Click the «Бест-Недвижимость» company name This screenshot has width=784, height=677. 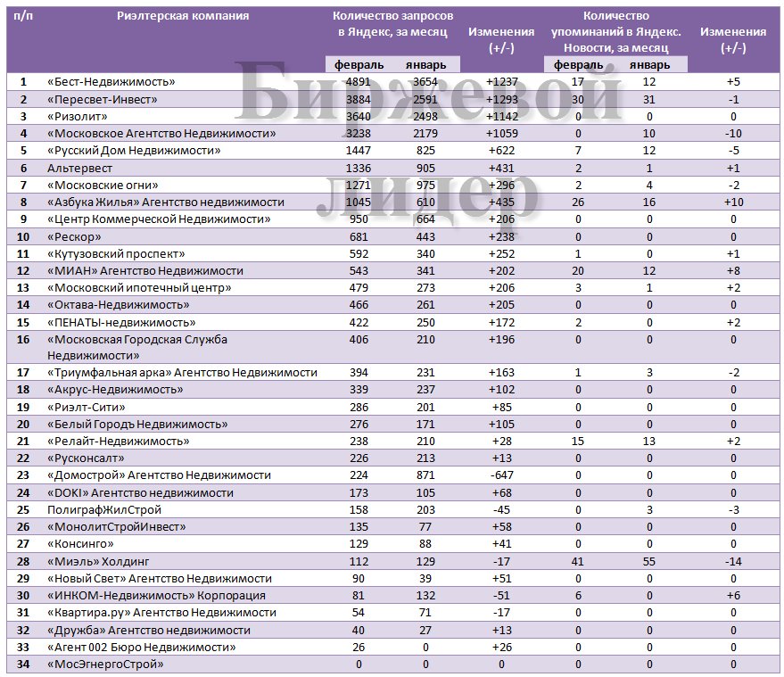[x=111, y=82]
